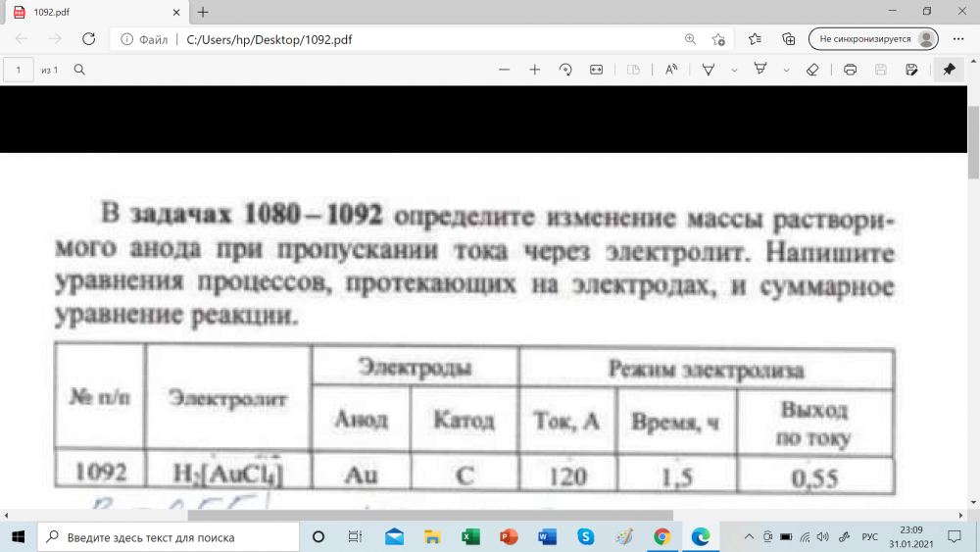
Task: Expand the Highlight color options dropdown
Action: tap(785, 70)
